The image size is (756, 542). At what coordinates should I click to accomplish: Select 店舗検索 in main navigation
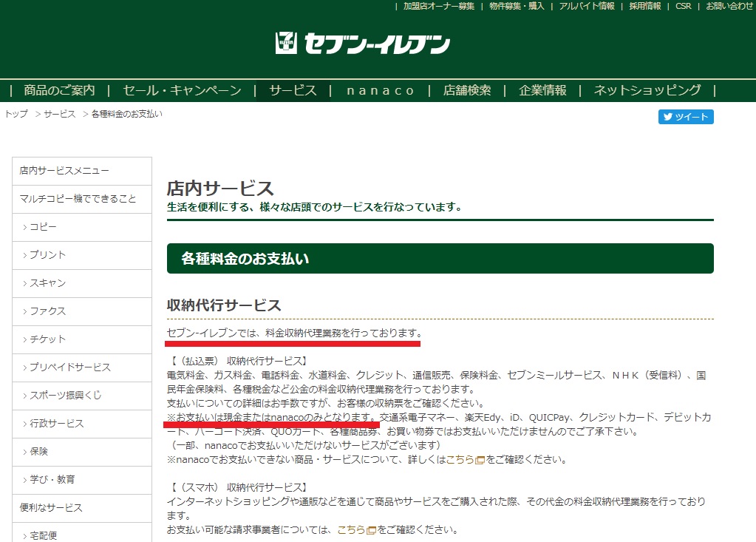pos(467,90)
